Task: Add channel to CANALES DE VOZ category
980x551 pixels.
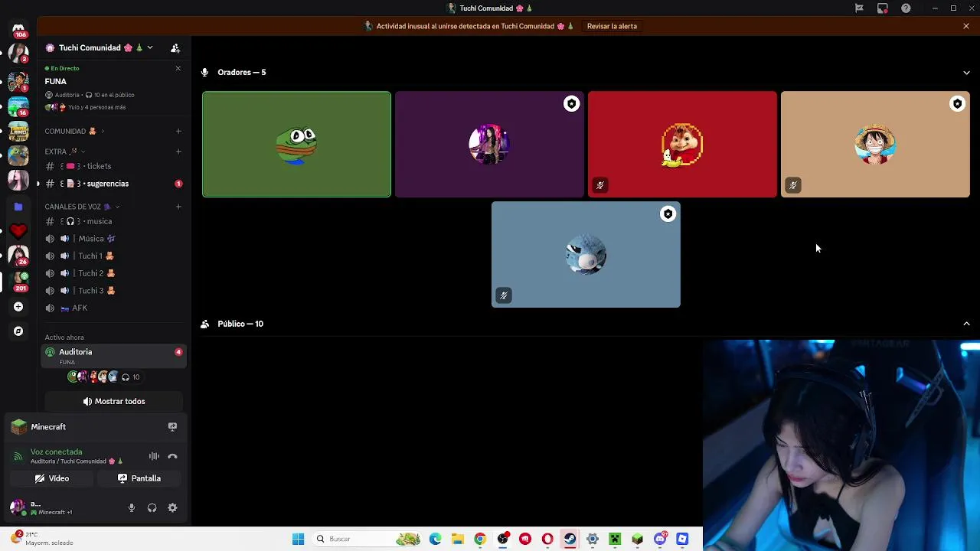Action: point(178,207)
